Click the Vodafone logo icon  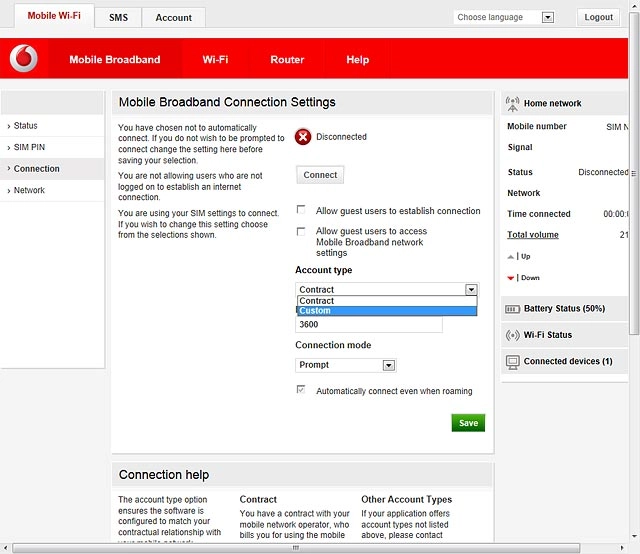pyautogui.click(x=24, y=58)
